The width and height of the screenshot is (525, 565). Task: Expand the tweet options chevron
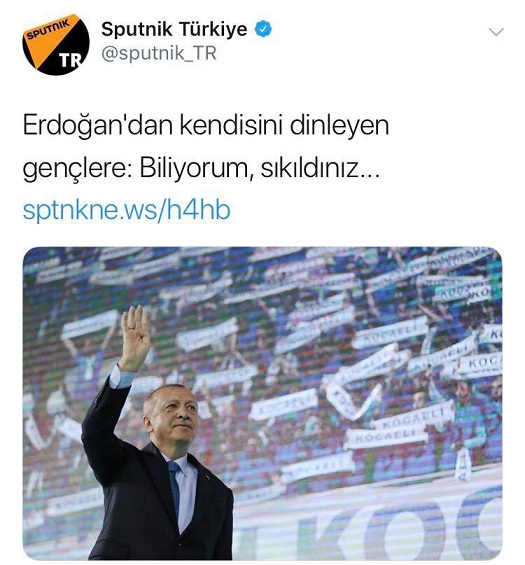tap(496, 32)
